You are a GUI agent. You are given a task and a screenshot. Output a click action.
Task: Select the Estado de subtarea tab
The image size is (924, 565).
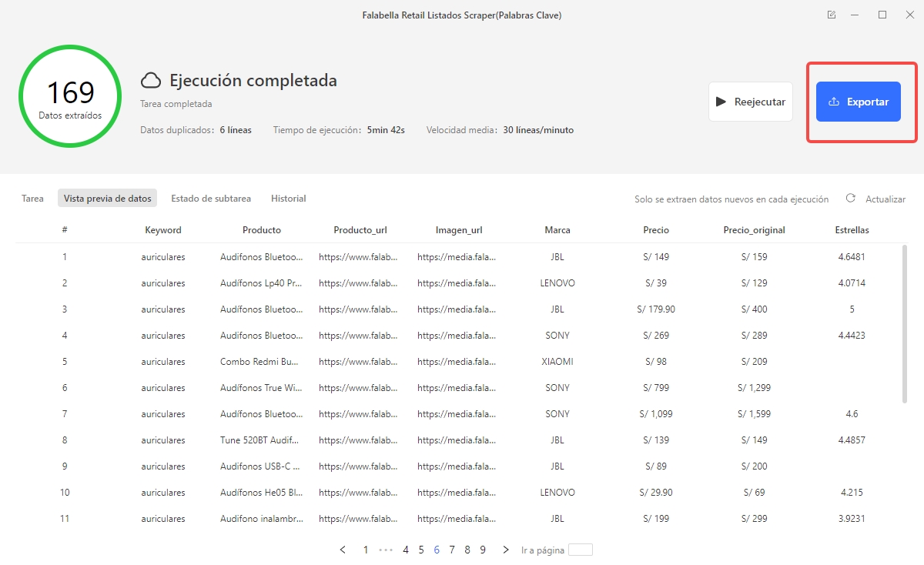211,198
